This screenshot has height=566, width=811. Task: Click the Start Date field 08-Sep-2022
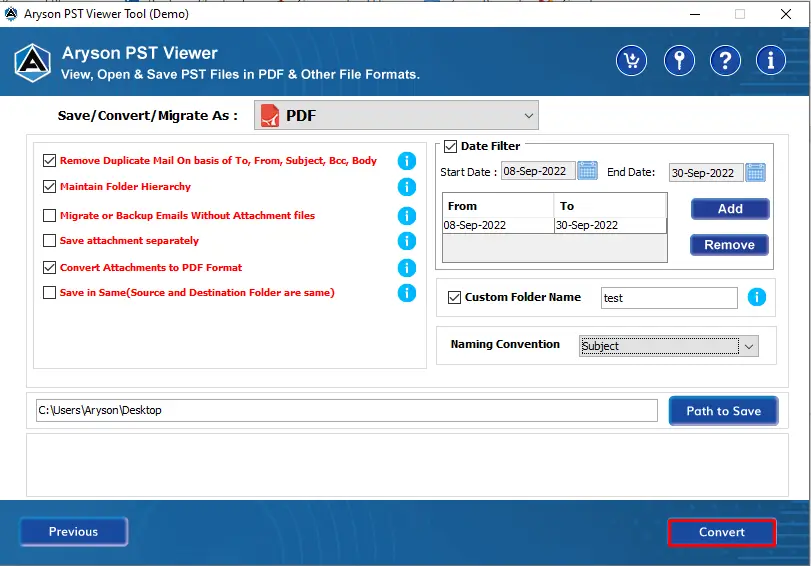[538, 171]
